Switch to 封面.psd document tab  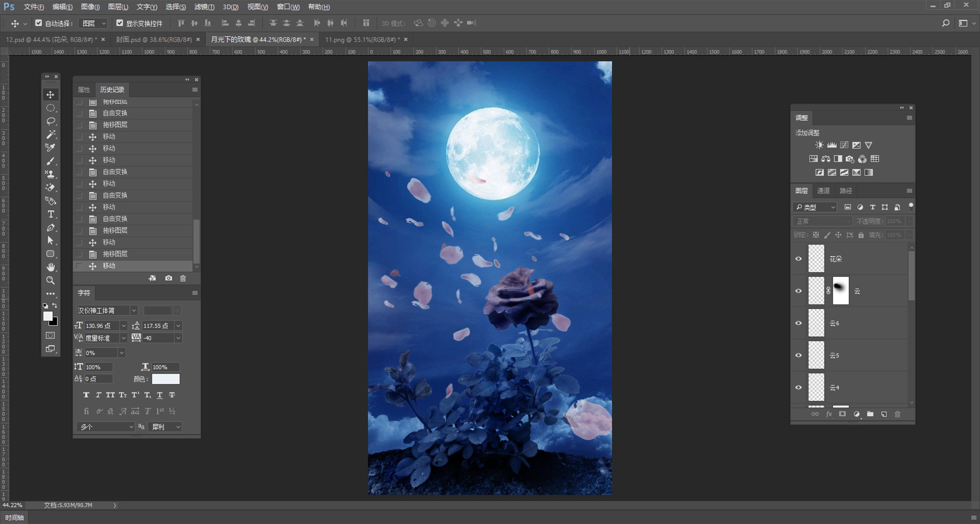tap(154, 40)
